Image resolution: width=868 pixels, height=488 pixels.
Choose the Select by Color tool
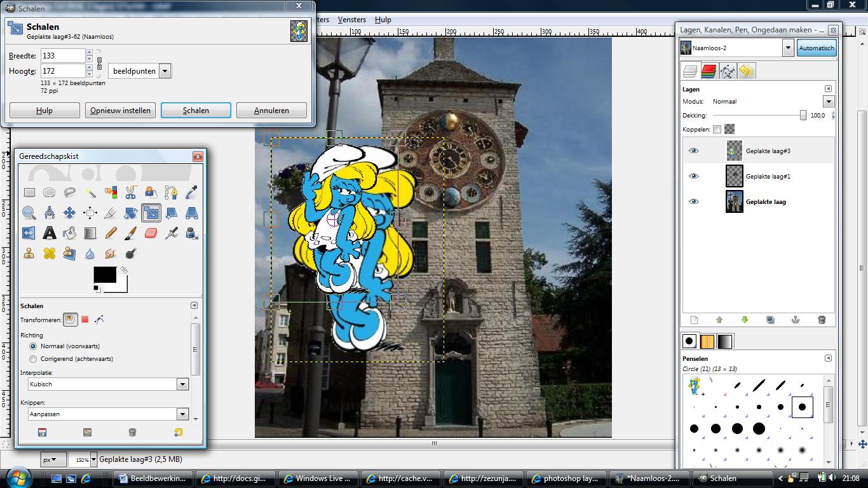(x=111, y=192)
